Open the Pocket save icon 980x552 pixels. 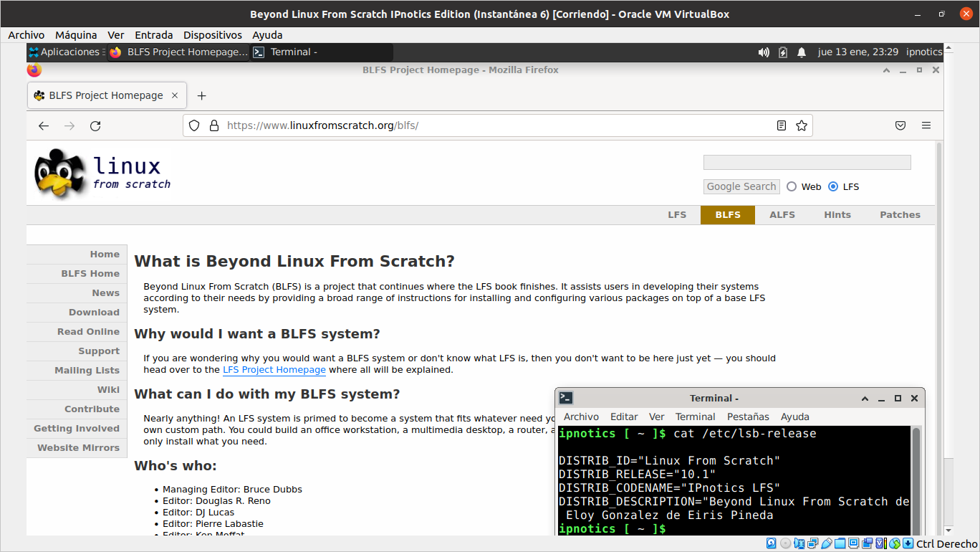coord(900,125)
